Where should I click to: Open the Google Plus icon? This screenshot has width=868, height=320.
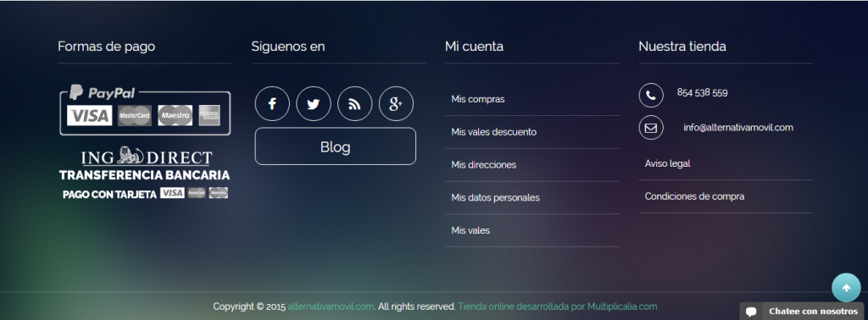pyautogui.click(x=396, y=103)
